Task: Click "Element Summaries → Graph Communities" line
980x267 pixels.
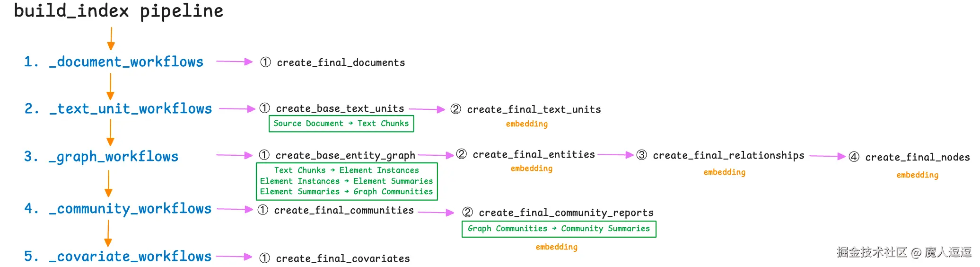Action: click(346, 192)
